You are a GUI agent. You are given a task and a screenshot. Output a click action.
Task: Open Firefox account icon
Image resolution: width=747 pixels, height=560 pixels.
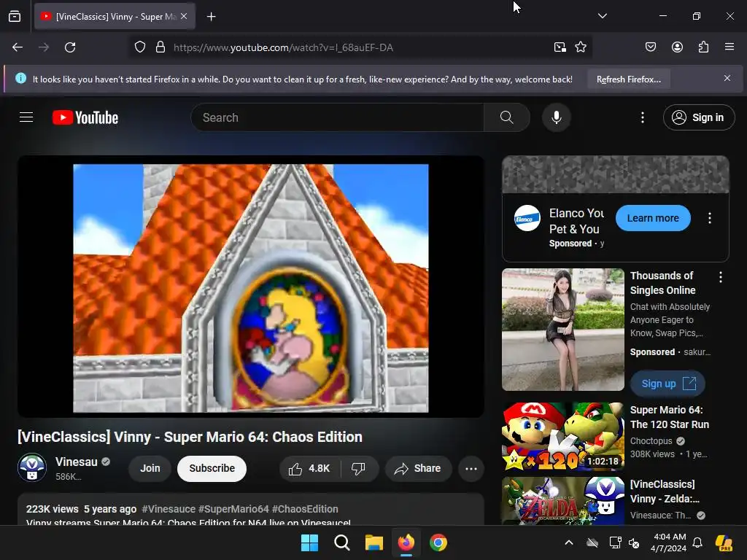pyautogui.click(x=677, y=47)
